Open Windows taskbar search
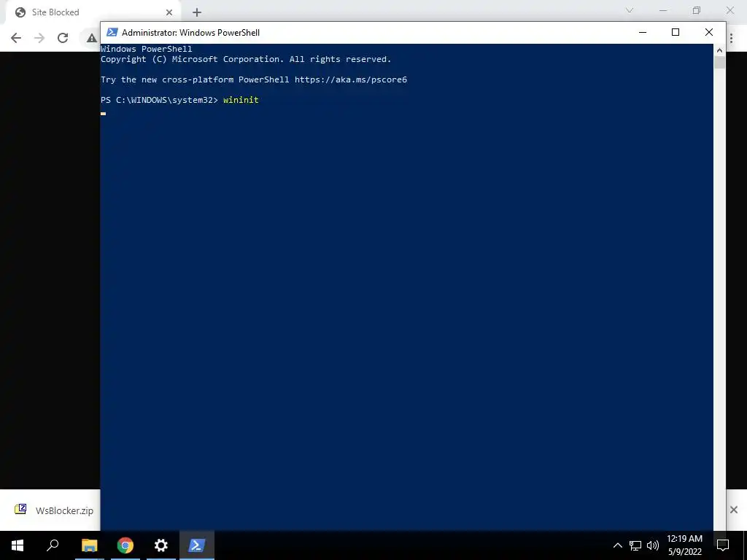Viewport: 747px width, 560px height. click(x=53, y=545)
